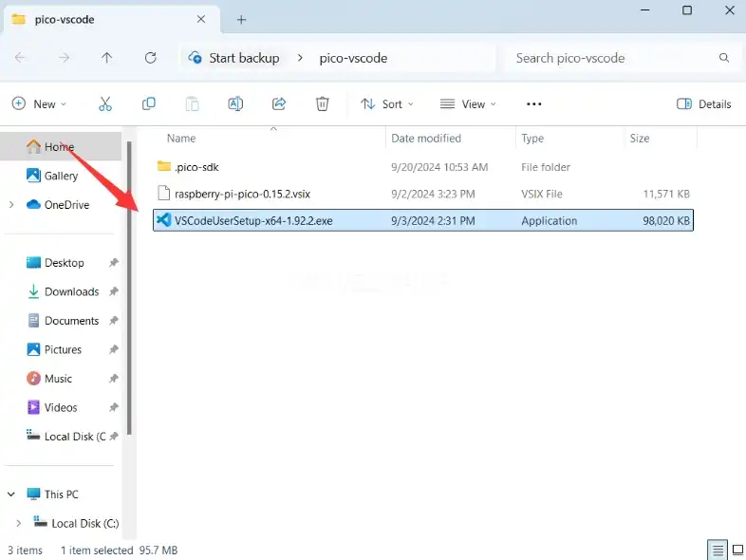
Task: Click the navigation pane vertical scrollbar
Action: [x=130, y=285]
